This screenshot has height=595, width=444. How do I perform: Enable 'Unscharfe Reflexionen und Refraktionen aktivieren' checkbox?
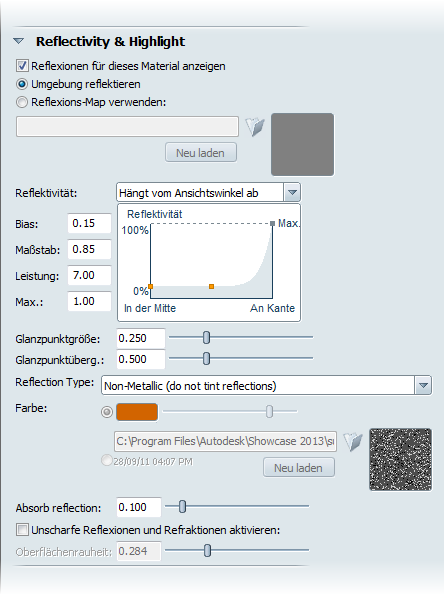click(x=22, y=530)
